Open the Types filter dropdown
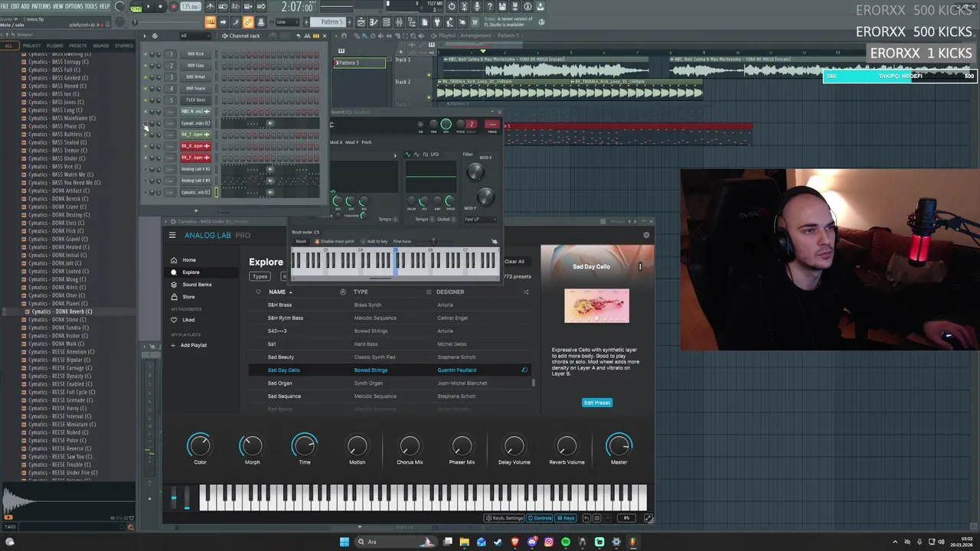Image resolution: width=980 pixels, height=551 pixels. tap(260, 276)
